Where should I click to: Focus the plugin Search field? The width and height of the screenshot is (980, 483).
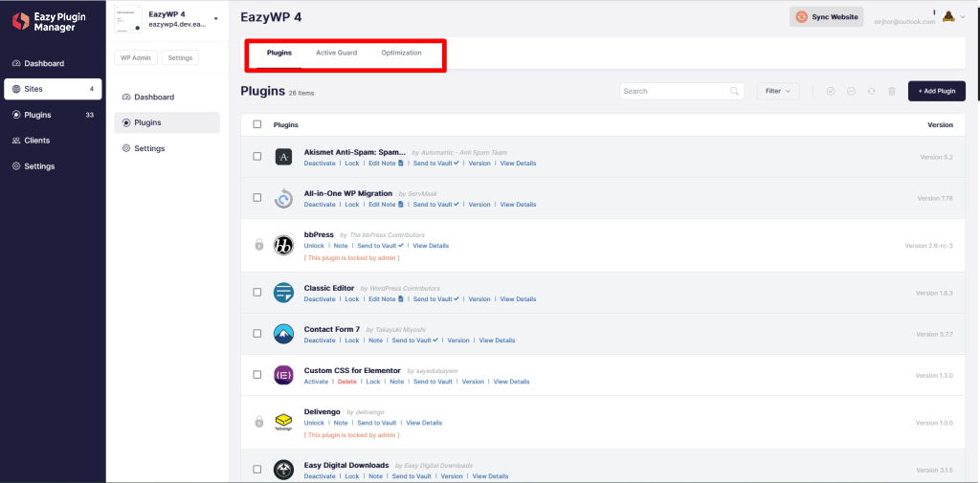pyautogui.click(x=681, y=91)
